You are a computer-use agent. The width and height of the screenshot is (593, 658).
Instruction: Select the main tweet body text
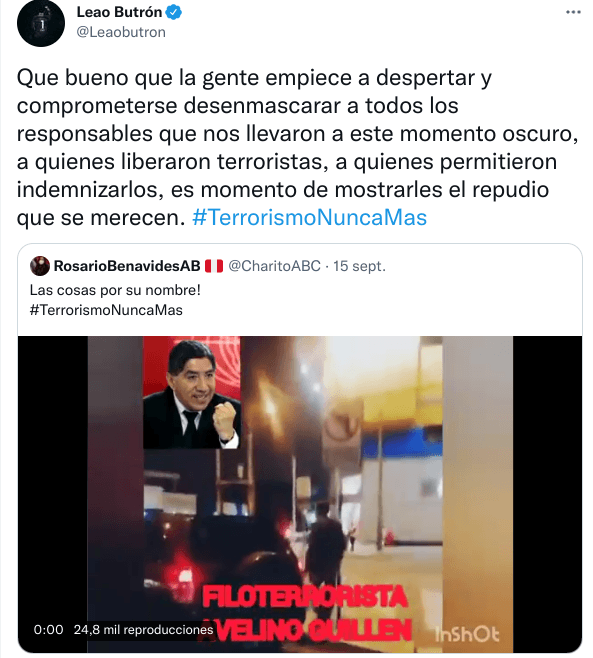pos(297,147)
